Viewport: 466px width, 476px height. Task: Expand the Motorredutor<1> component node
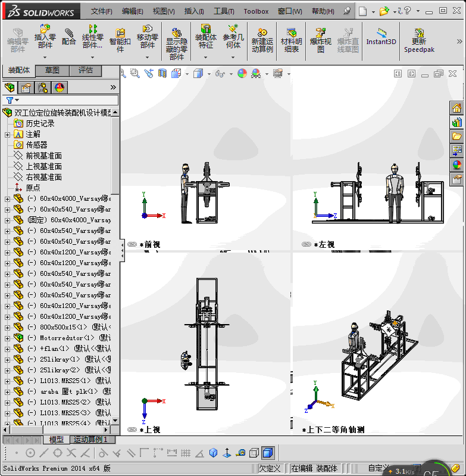pyautogui.click(x=7, y=338)
